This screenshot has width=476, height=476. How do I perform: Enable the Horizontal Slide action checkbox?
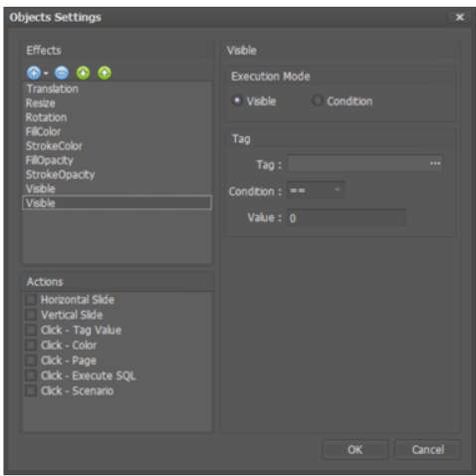(31, 300)
